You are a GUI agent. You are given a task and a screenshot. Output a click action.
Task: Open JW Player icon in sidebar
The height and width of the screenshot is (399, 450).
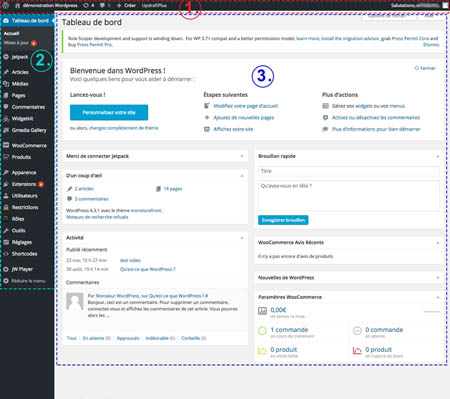(x=6, y=269)
